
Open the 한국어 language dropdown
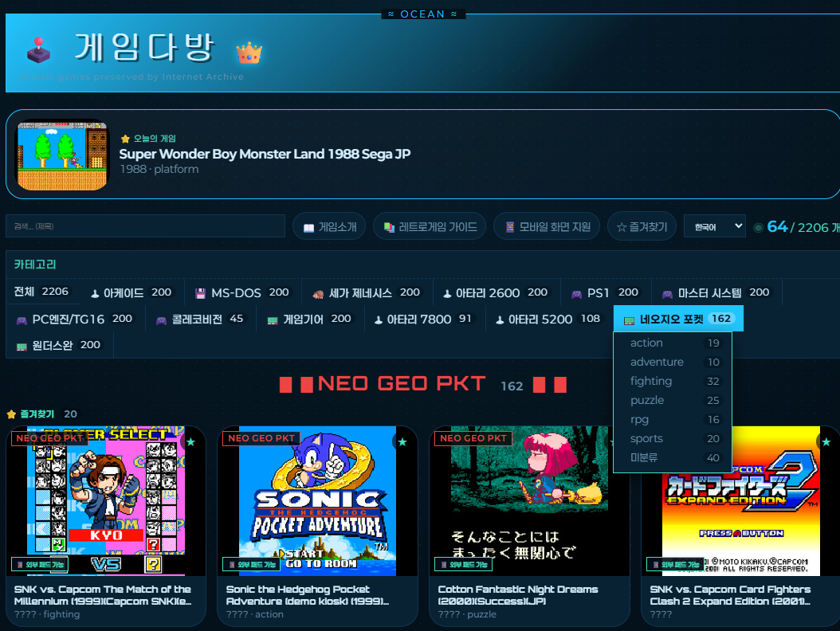point(715,226)
